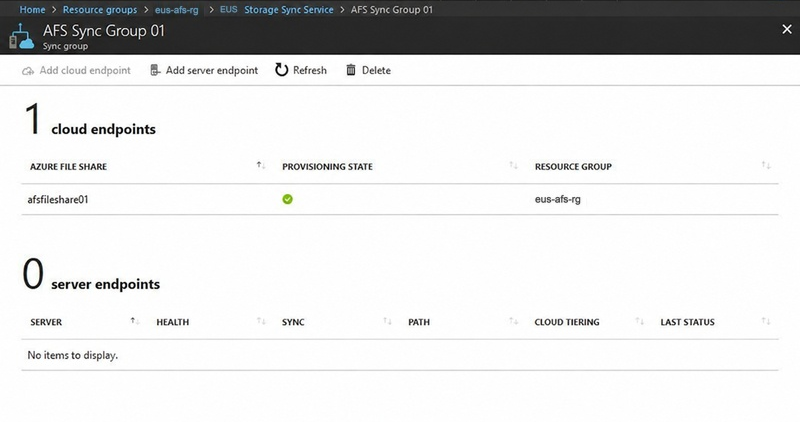
Task: Click the RESOURCE GROUP column header
Action: [x=573, y=166]
